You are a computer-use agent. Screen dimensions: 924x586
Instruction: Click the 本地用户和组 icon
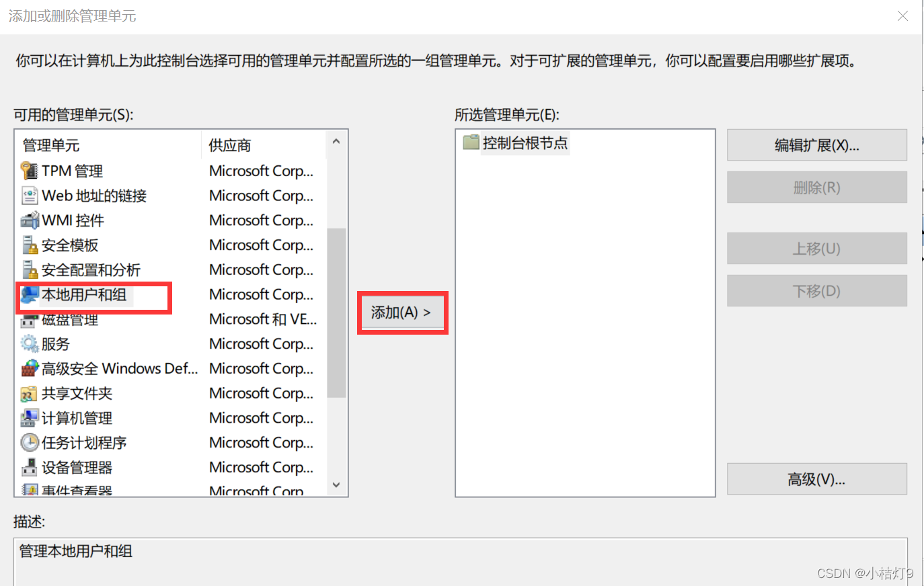click(30, 294)
